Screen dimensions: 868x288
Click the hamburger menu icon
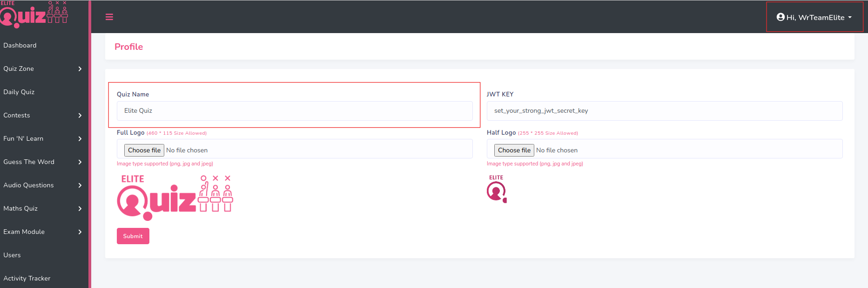(109, 17)
